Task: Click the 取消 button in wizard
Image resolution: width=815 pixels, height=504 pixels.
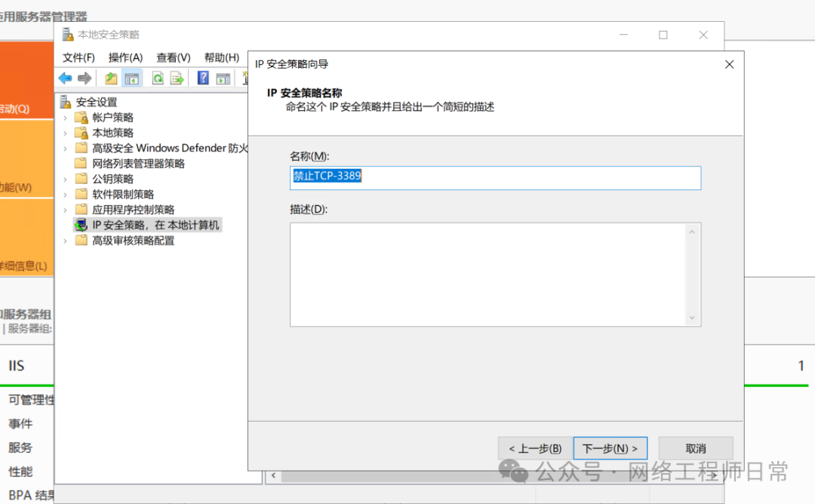Action: pos(695,448)
